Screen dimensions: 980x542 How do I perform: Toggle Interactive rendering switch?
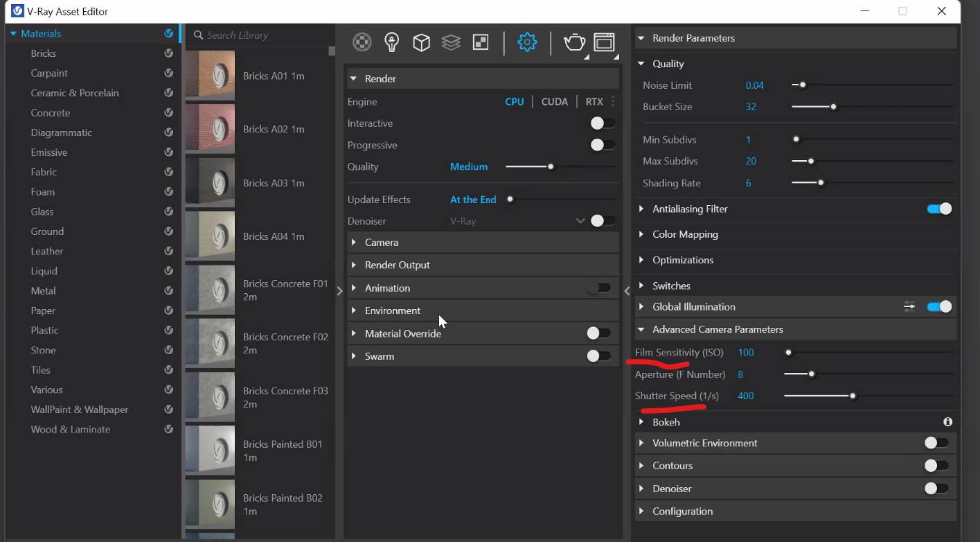coord(603,123)
